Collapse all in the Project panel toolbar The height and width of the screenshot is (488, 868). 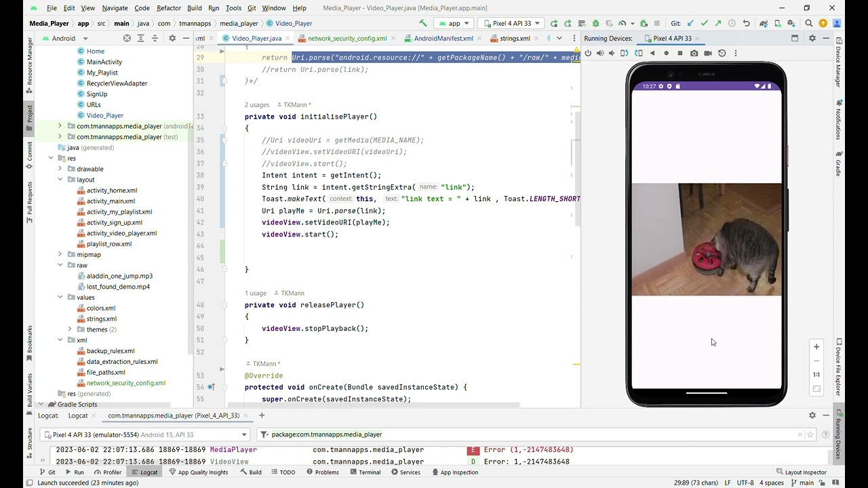click(x=155, y=38)
